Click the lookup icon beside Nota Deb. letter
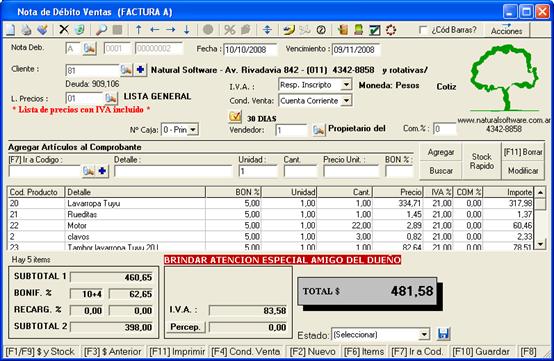This screenshot has width=554, height=361. click(89, 48)
